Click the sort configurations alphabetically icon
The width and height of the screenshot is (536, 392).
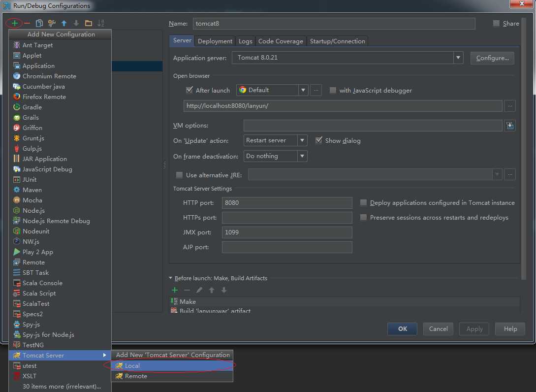101,23
